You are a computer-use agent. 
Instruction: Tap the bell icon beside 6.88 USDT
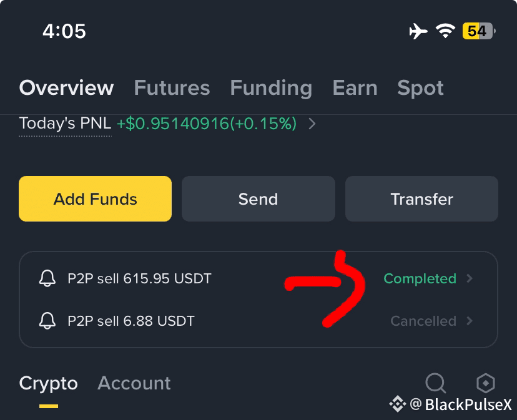pos(47,320)
